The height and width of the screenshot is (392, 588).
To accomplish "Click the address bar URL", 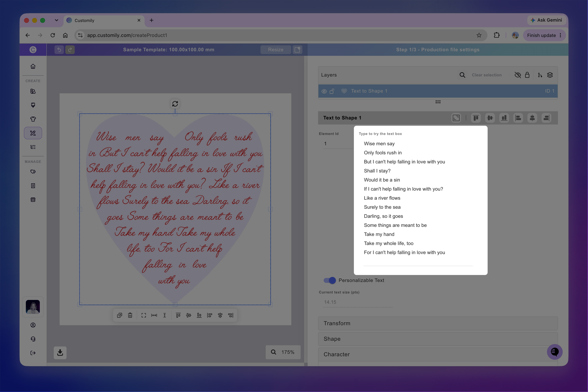I will (127, 35).
